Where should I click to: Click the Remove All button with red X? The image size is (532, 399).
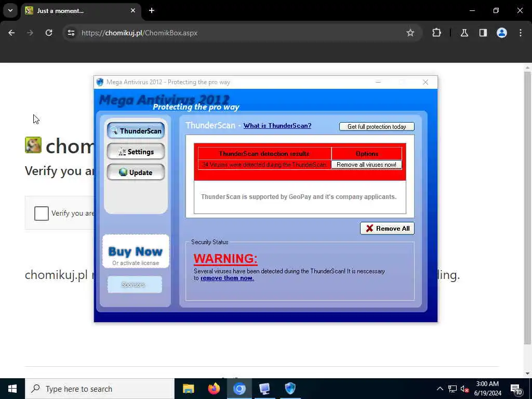pos(387,229)
